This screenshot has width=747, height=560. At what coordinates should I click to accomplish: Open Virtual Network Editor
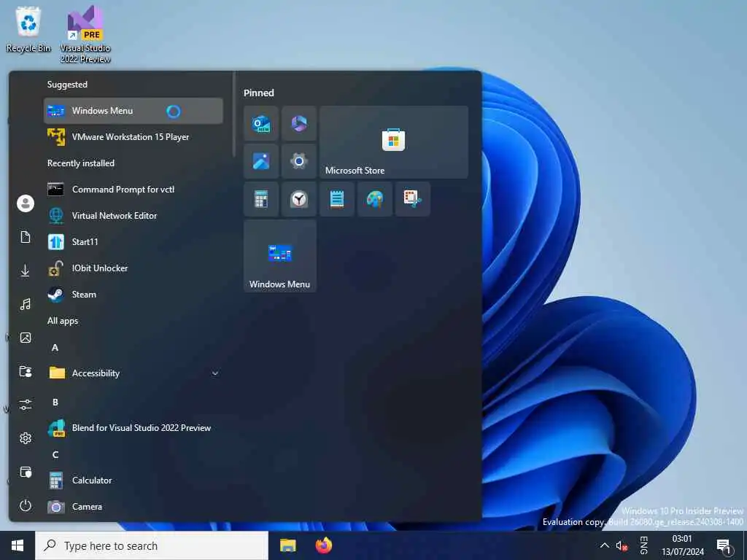click(x=133, y=216)
